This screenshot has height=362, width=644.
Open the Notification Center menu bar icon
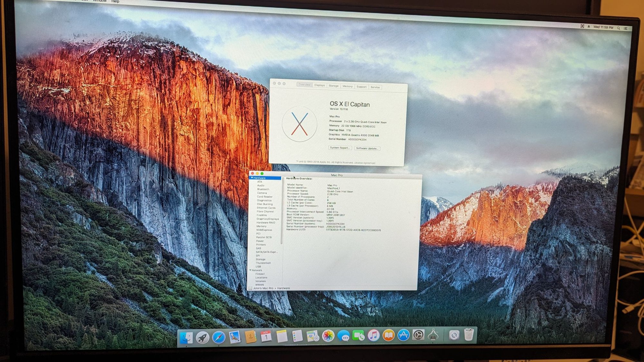tap(626, 28)
